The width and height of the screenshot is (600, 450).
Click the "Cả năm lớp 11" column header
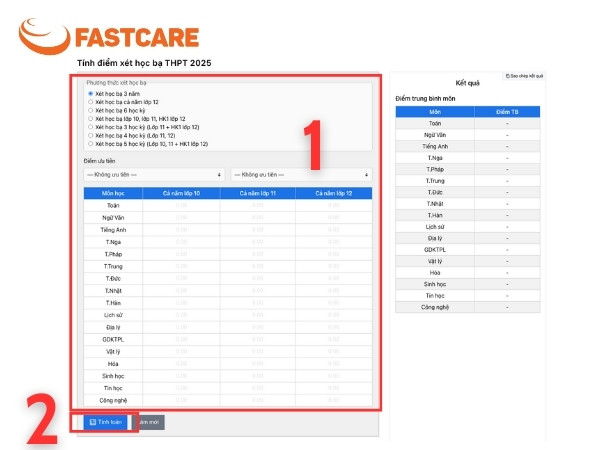pos(258,193)
